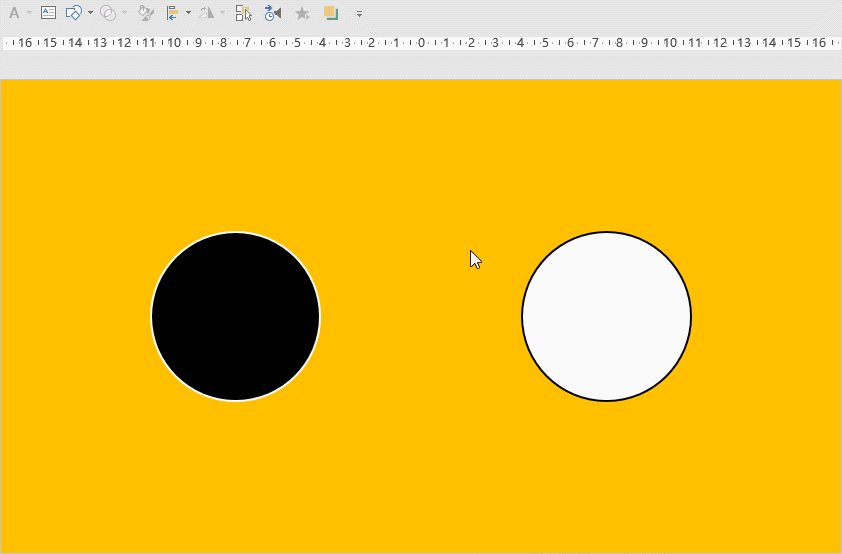Expand the Arrange shapes dropdown arrow
Viewport: 842px width, 554px height.
click(90, 13)
